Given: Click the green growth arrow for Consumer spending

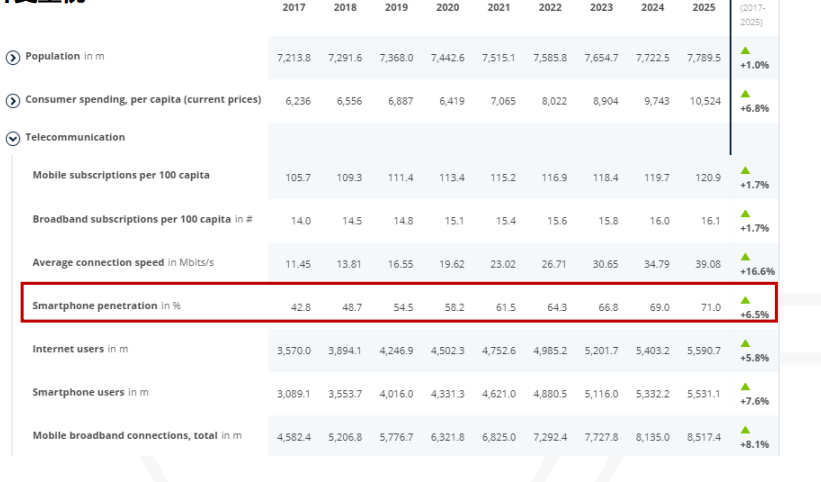Looking at the screenshot, I should (745, 93).
